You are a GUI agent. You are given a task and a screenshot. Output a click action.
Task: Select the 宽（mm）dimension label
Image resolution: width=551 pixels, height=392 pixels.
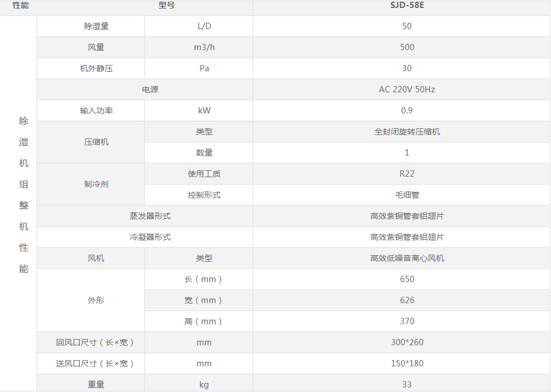point(204,300)
